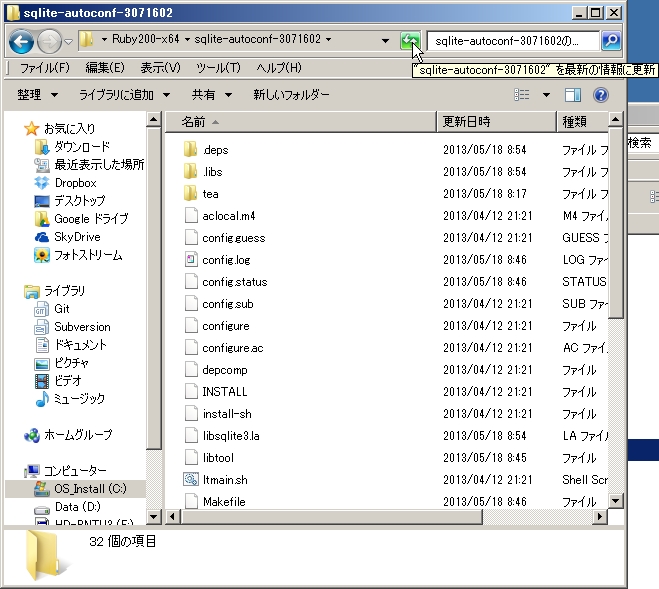The width and height of the screenshot is (659, 589).
Task: Open デスクトップ in the sidebar
Action: pyautogui.click(x=70, y=201)
